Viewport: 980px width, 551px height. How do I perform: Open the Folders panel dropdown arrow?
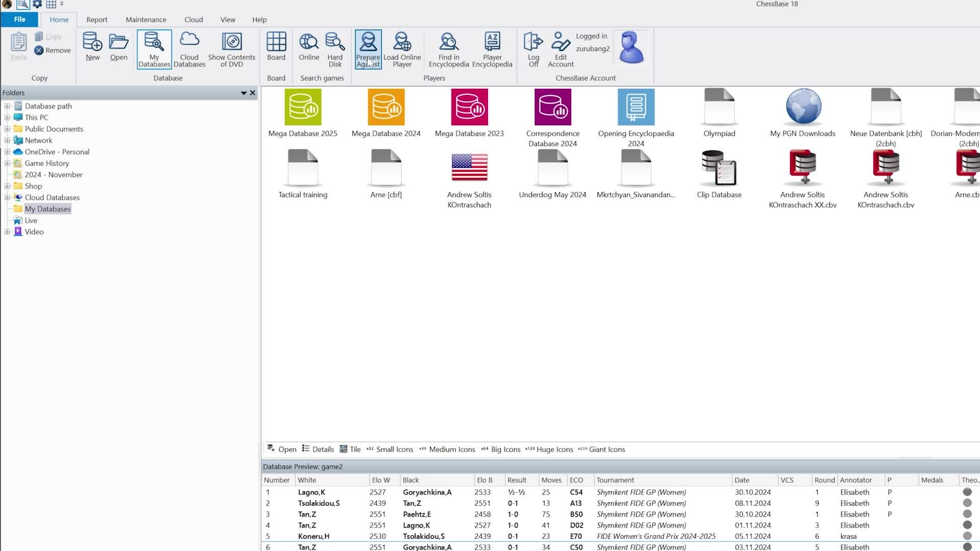pos(243,93)
